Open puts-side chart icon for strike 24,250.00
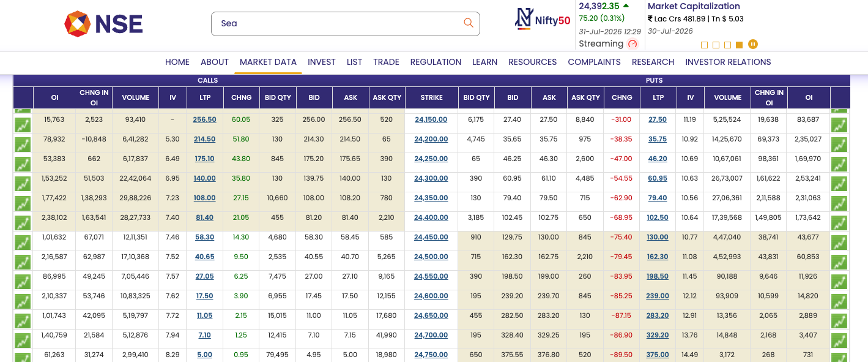The width and height of the screenshot is (868, 362). pos(839,164)
